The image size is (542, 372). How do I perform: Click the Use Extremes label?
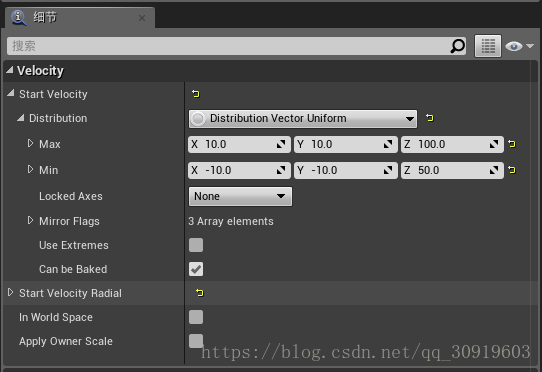[74, 245]
